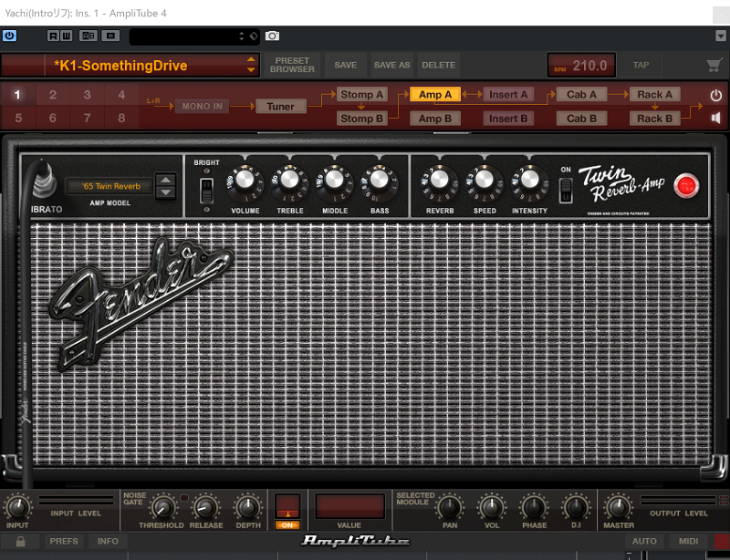Click the MASTER output knob

pos(618,508)
